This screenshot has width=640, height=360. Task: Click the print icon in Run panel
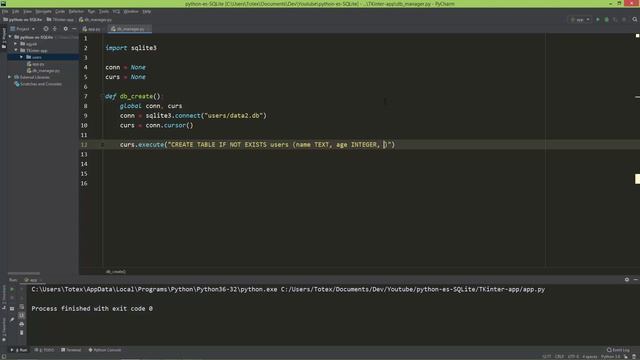(22, 324)
